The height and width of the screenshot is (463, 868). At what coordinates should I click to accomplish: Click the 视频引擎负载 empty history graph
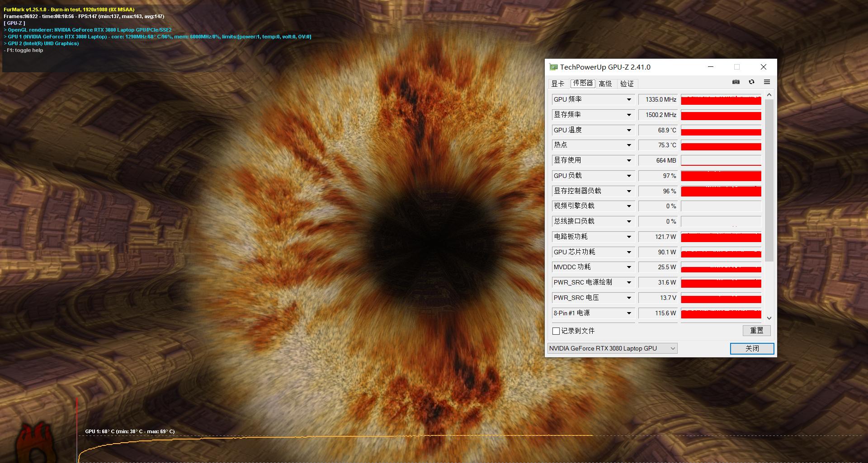pyautogui.click(x=721, y=206)
